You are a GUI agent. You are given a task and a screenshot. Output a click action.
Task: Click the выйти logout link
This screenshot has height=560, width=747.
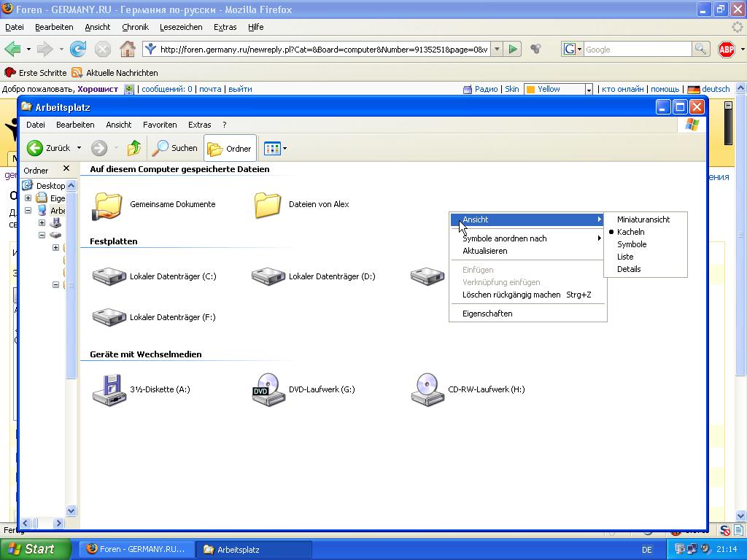point(240,89)
